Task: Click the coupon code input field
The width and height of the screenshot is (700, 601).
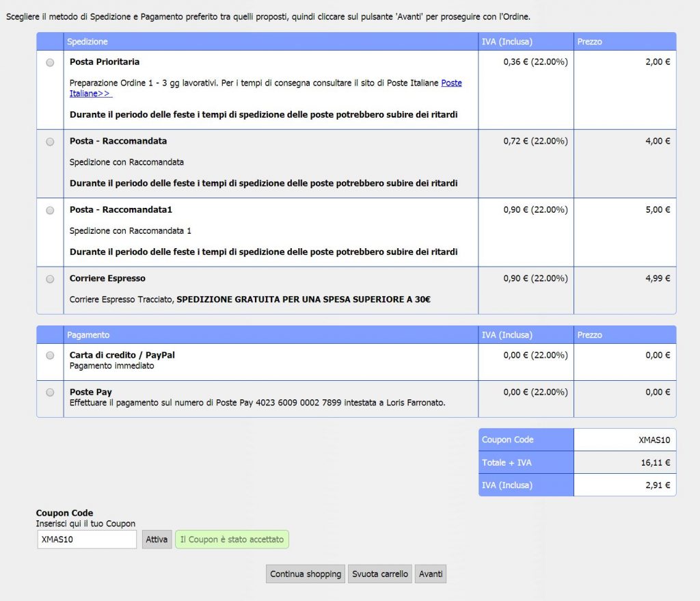Action: [x=87, y=539]
